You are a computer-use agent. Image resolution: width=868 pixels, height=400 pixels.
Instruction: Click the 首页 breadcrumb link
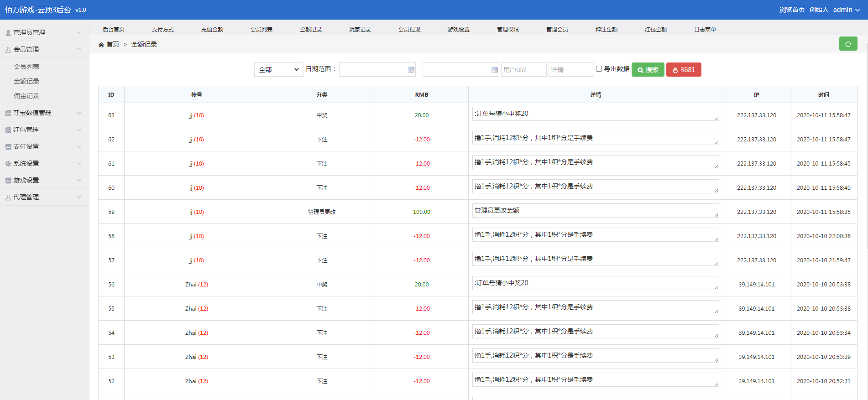click(x=113, y=45)
